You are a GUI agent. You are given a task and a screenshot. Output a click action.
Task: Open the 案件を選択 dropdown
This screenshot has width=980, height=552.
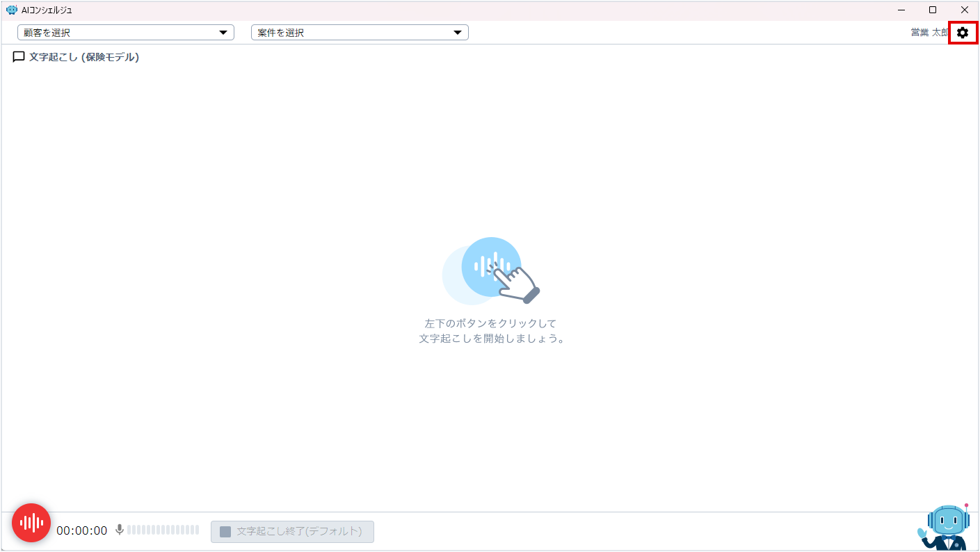click(x=351, y=33)
